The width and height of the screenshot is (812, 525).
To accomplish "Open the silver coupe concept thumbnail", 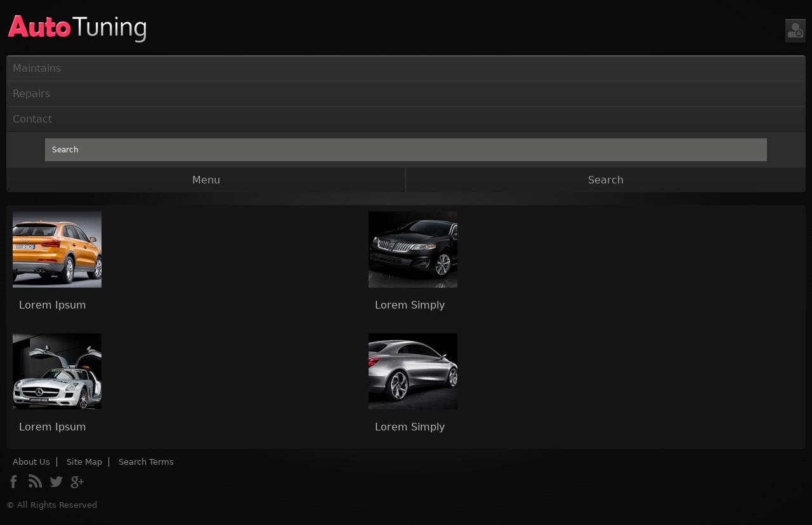I will point(413,371).
